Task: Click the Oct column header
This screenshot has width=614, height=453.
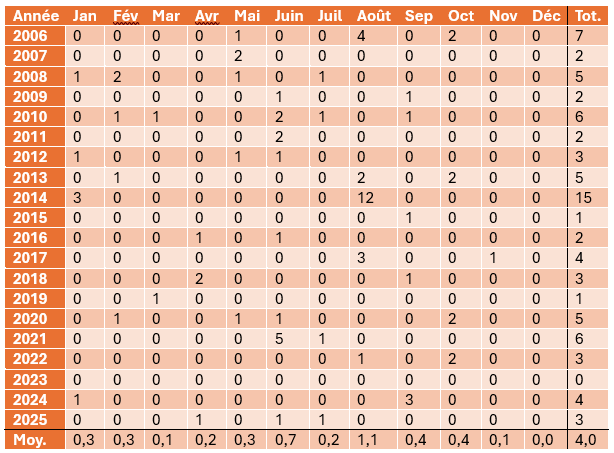Action: click(x=461, y=16)
